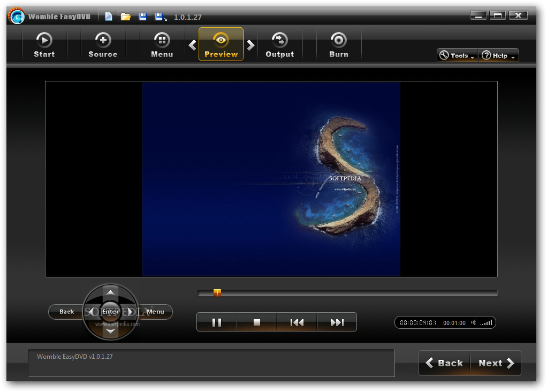Stop the preview playback
This screenshot has width=547, height=392.
257,322
